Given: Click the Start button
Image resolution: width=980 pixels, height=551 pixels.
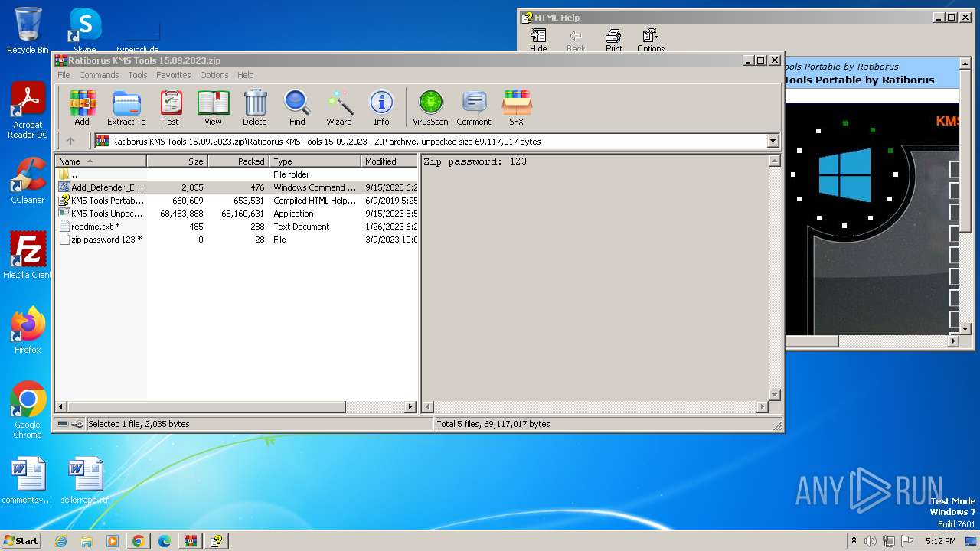Looking at the screenshot, I should (21, 541).
